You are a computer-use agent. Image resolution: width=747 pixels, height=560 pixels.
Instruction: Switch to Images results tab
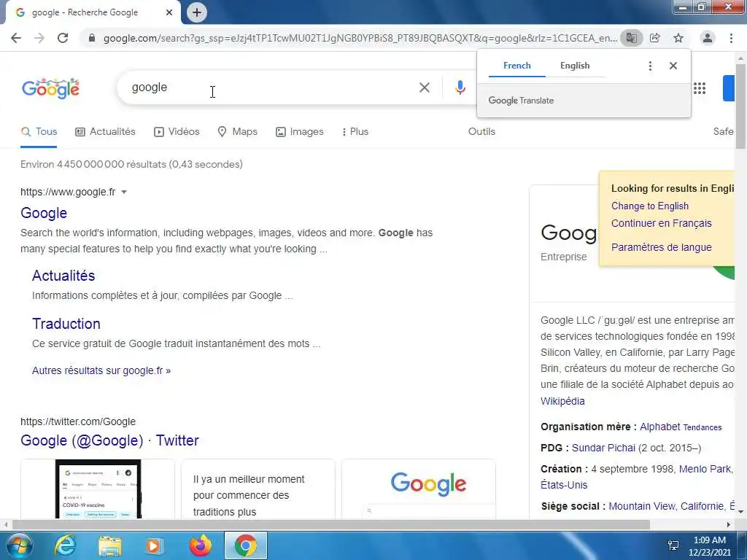click(300, 131)
